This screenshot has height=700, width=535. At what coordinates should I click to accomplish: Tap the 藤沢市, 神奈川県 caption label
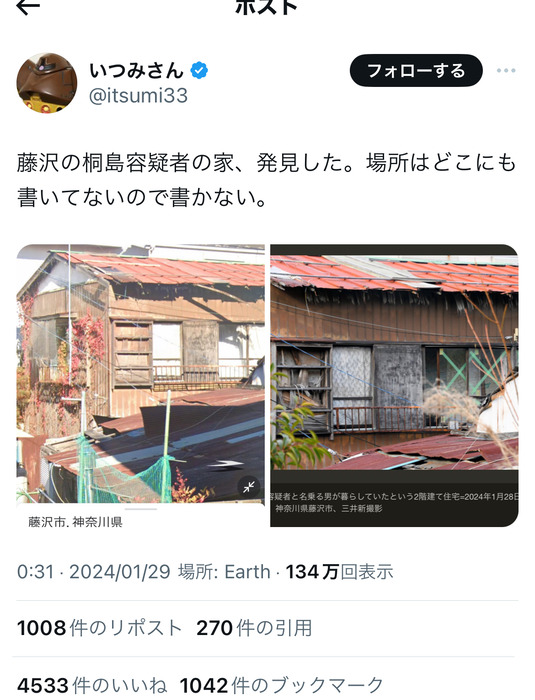pyautogui.click(x=75, y=522)
